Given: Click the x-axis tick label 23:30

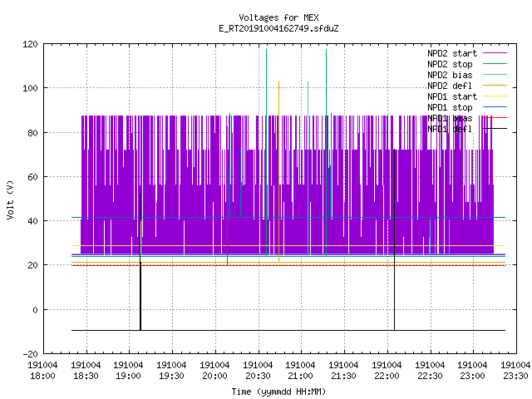Looking at the screenshot, I should (515, 376).
